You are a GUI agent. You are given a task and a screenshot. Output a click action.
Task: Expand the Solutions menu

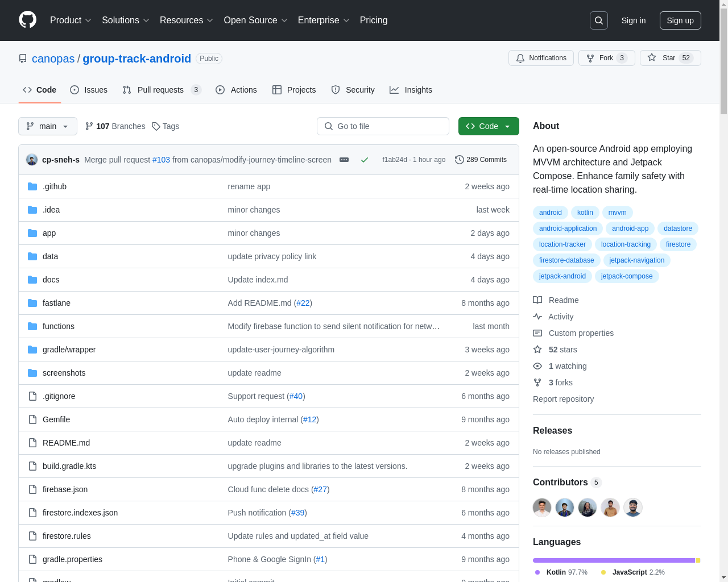pyautogui.click(x=126, y=20)
